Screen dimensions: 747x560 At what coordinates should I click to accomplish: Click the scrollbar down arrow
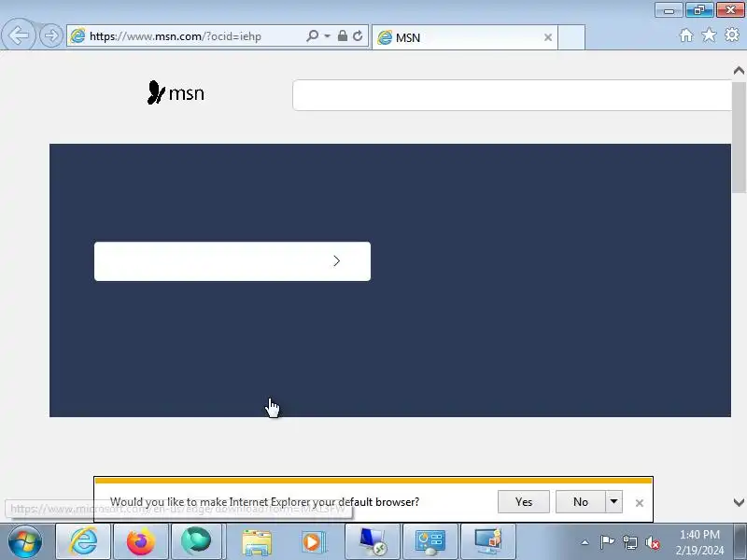pos(739,502)
